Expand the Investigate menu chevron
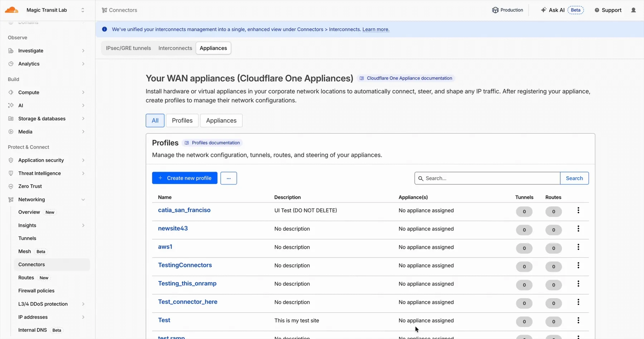 pyautogui.click(x=83, y=51)
